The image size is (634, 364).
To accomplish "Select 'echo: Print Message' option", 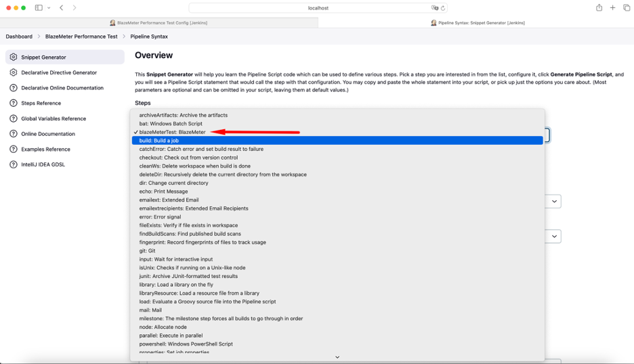I will pos(337,191).
